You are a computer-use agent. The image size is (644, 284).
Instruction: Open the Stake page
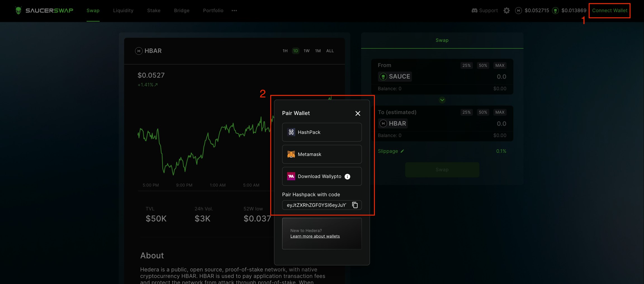(x=154, y=10)
